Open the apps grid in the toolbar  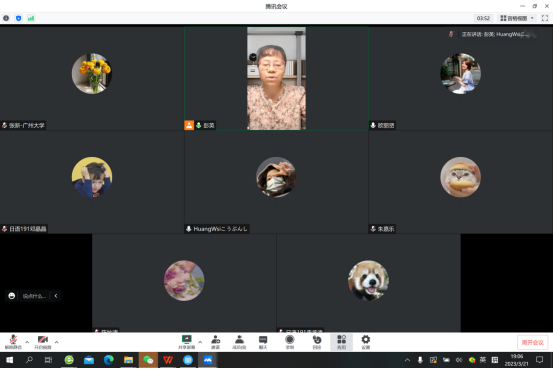point(341,341)
